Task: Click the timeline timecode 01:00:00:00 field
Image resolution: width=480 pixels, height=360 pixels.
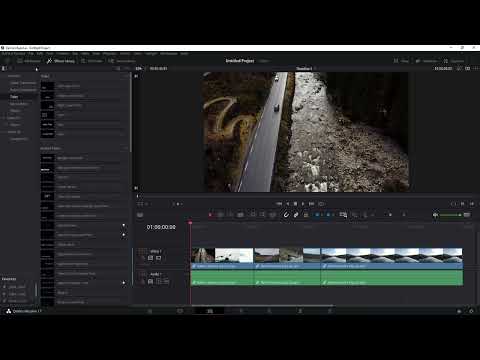Action: [161, 227]
